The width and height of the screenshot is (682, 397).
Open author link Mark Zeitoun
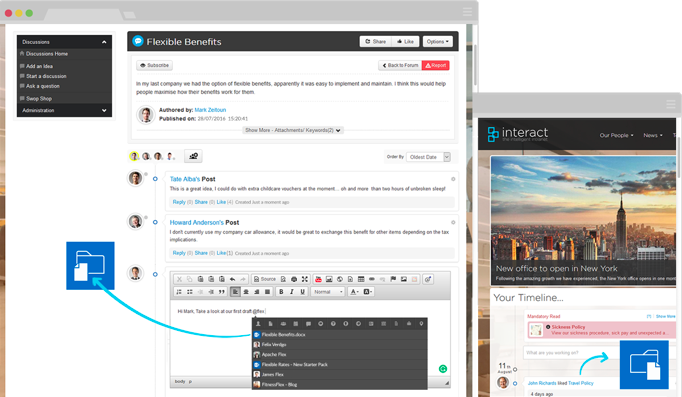click(210, 110)
